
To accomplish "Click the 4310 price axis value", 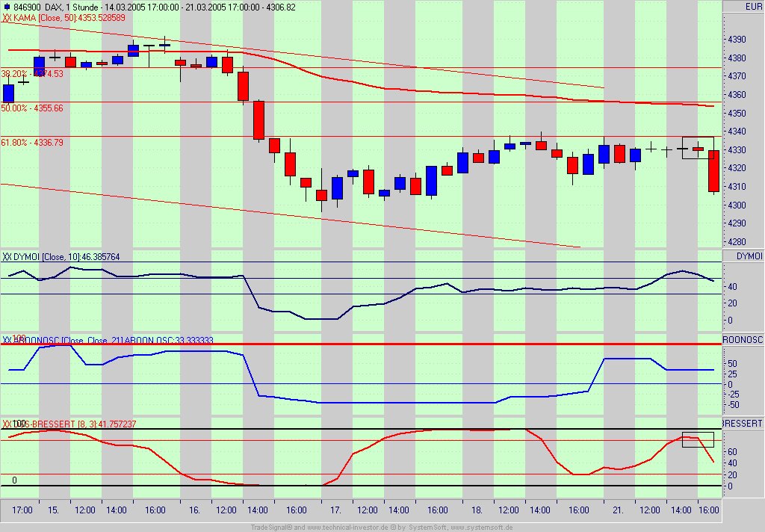I will click(x=737, y=187).
